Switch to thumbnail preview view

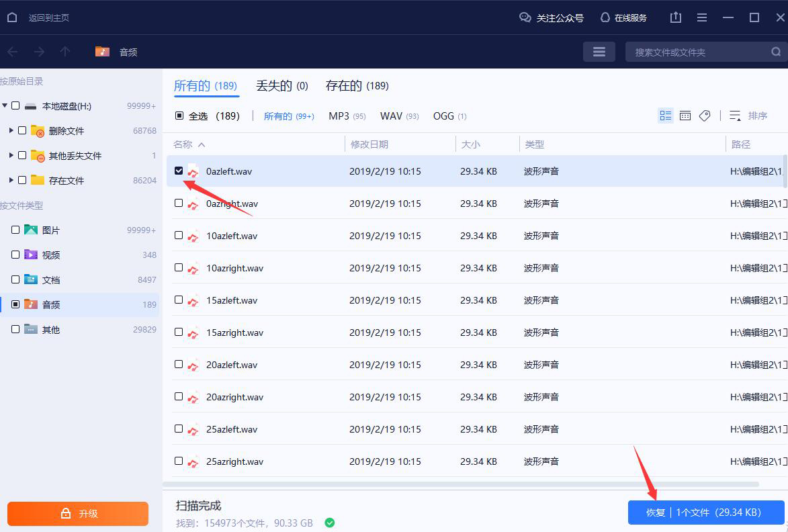tap(685, 116)
